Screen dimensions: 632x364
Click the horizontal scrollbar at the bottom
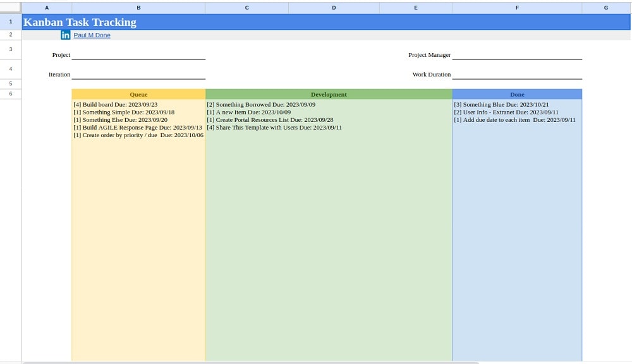pyautogui.click(x=251, y=362)
